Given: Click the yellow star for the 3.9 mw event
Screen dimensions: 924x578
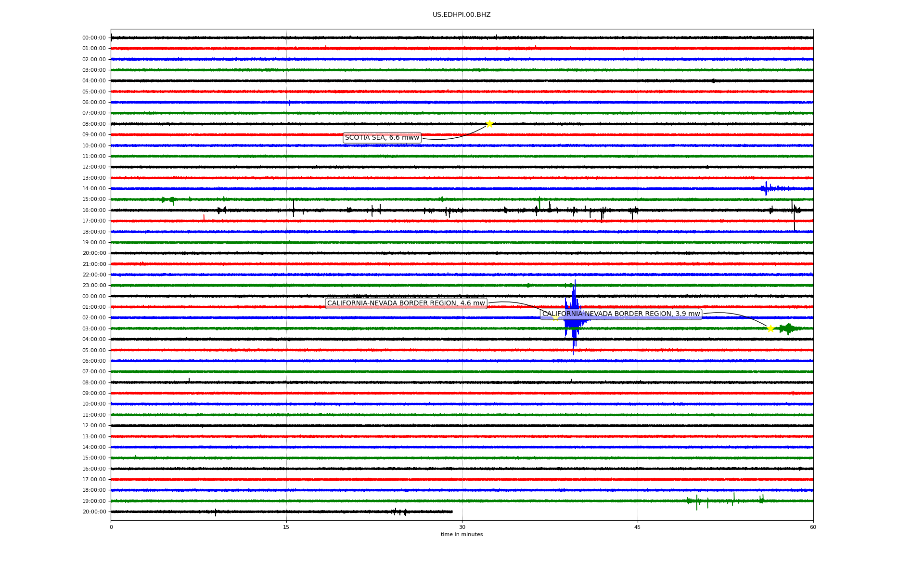Looking at the screenshot, I should 770,328.
